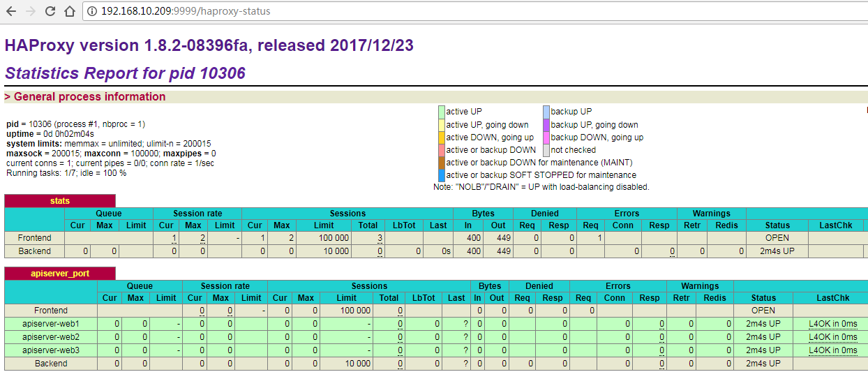
Task: Click the 'active UP, going down' yellow swatch
Action: pyautogui.click(x=442, y=125)
